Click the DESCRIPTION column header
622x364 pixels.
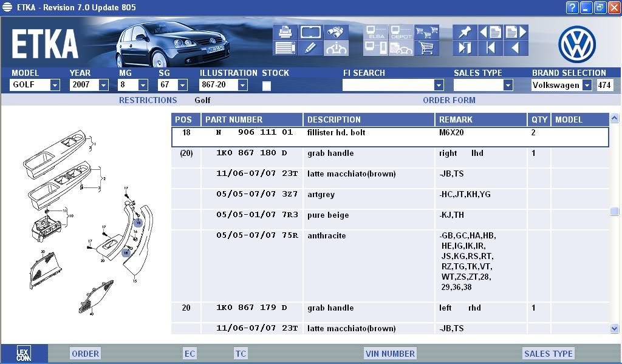369,120
